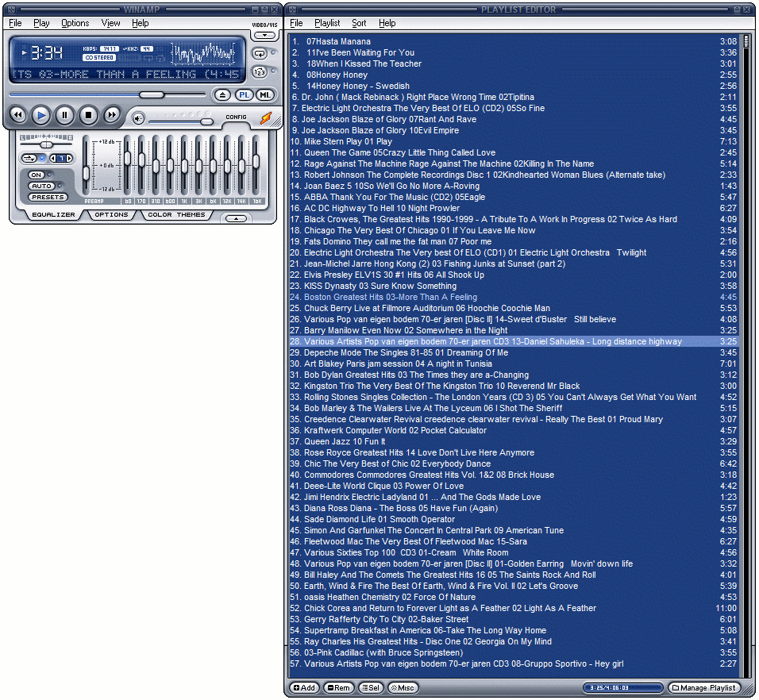Select track 1 '07Hasta Manana'
Screen dimensions: 759x700
click(514, 41)
